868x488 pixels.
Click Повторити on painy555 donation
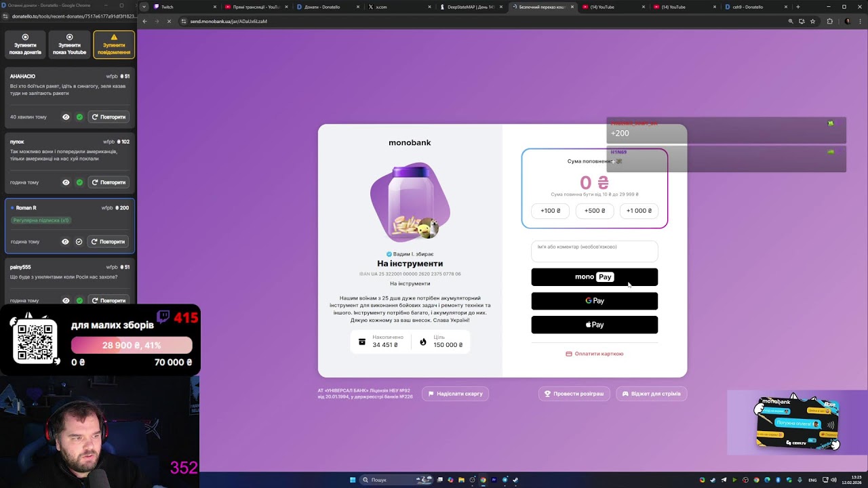tap(108, 301)
